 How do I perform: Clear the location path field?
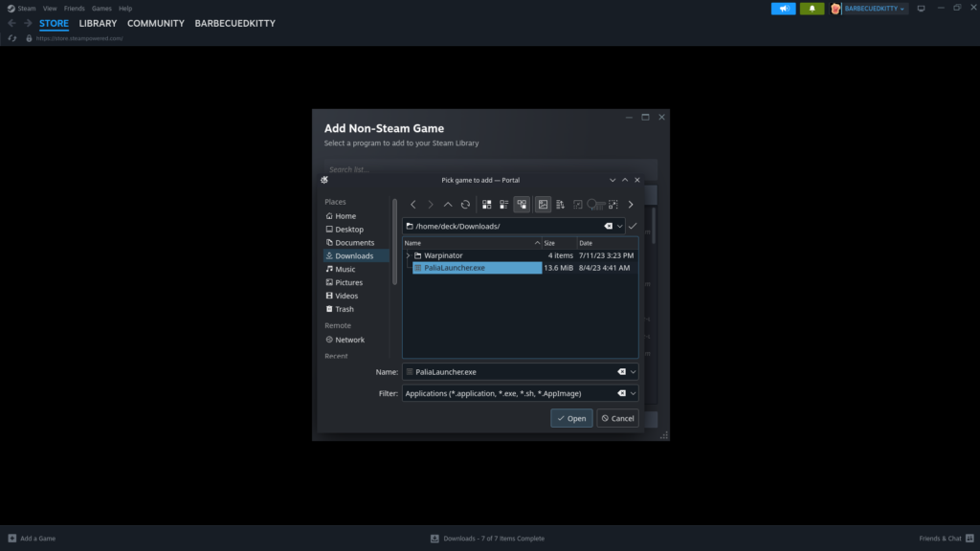608,226
